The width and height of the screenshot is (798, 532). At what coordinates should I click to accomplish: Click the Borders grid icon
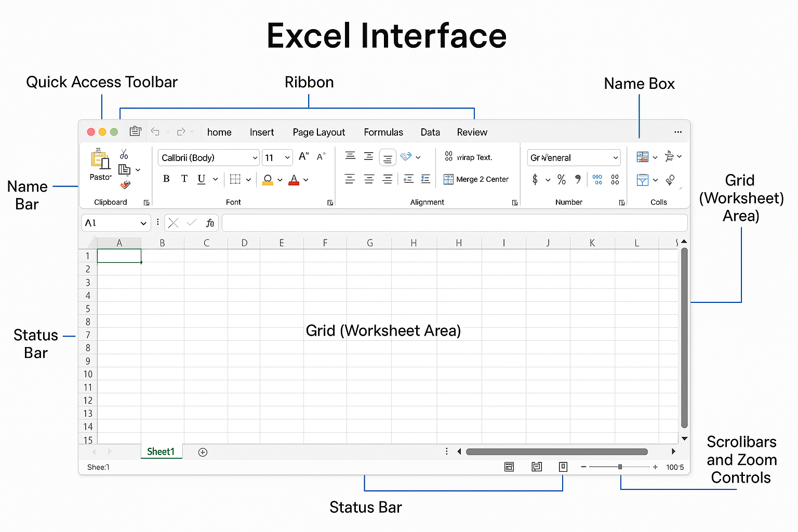(x=235, y=179)
